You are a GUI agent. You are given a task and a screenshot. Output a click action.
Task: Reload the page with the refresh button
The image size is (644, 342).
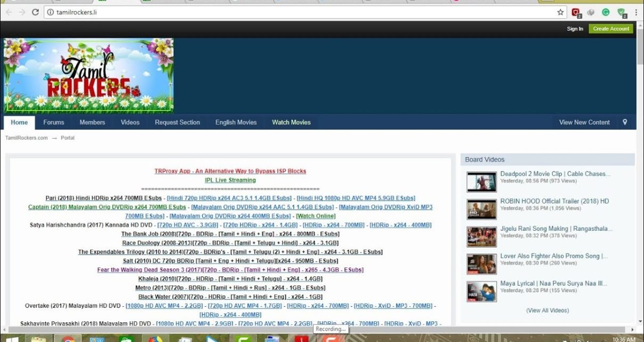tap(36, 12)
